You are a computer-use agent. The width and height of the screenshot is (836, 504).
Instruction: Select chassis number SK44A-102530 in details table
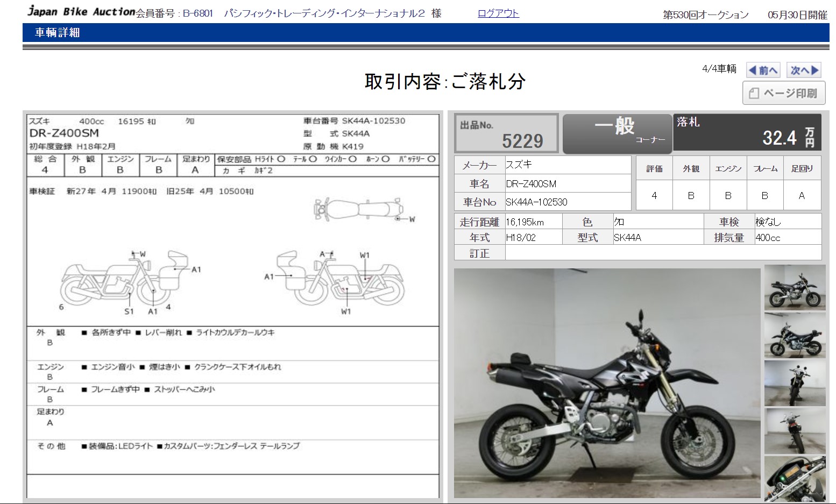pyautogui.click(x=536, y=202)
